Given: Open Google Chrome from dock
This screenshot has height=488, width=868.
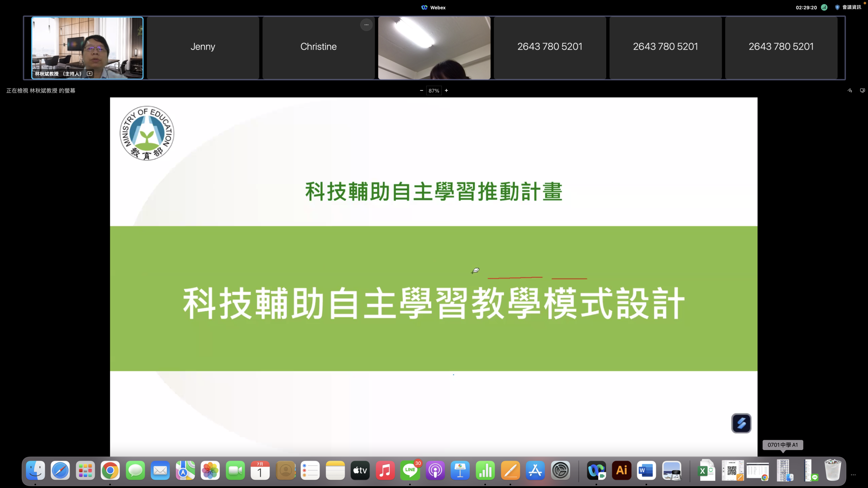Looking at the screenshot, I should (x=110, y=470).
